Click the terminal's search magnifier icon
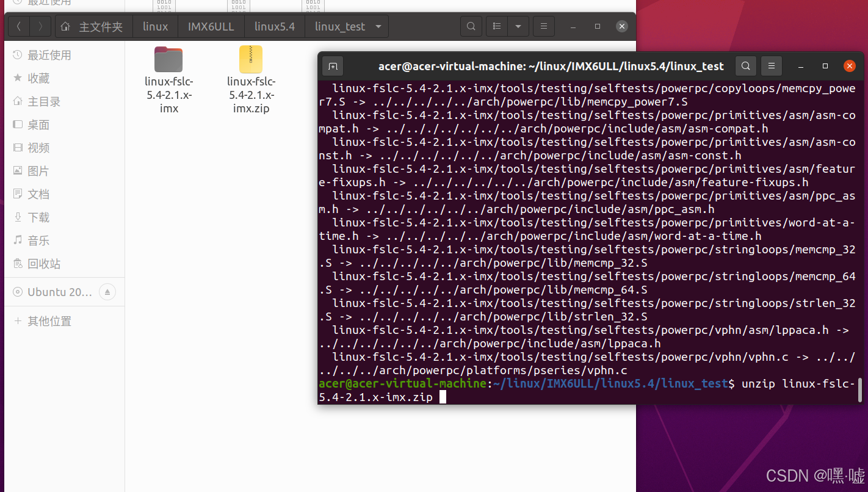This screenshot has width=868, height=492. pos(745,65)
